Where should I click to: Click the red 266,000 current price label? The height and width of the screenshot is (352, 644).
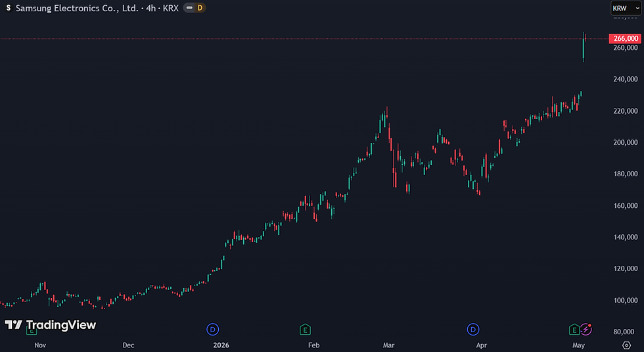[x=625, y=39]
